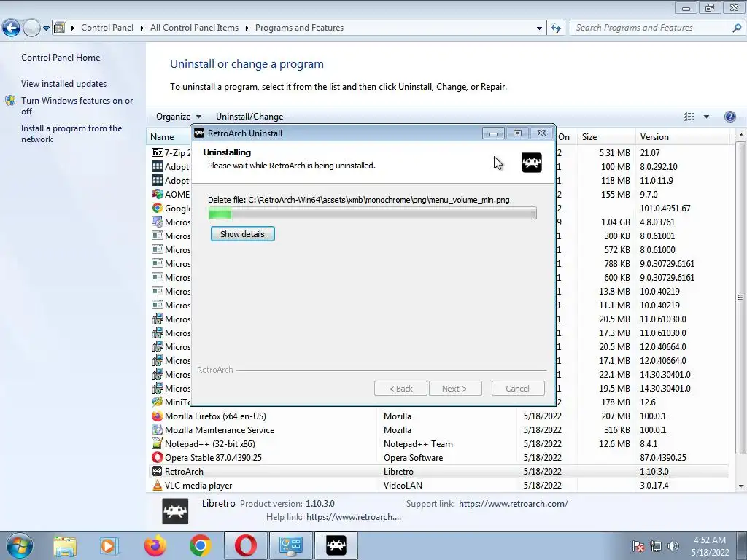Select the Google Chrome list entry icon
The width and height of the screenshot is (747, 560).
pos(158,208)
